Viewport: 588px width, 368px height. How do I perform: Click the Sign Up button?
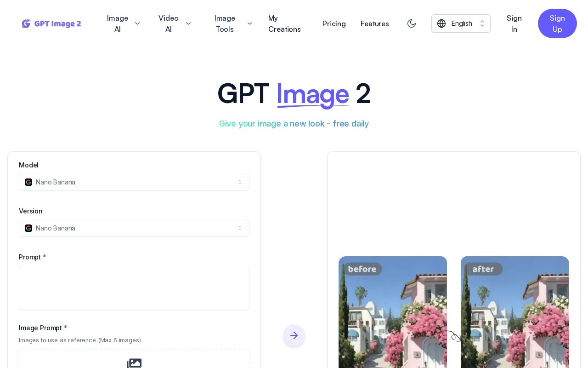[x=557, y=23]
